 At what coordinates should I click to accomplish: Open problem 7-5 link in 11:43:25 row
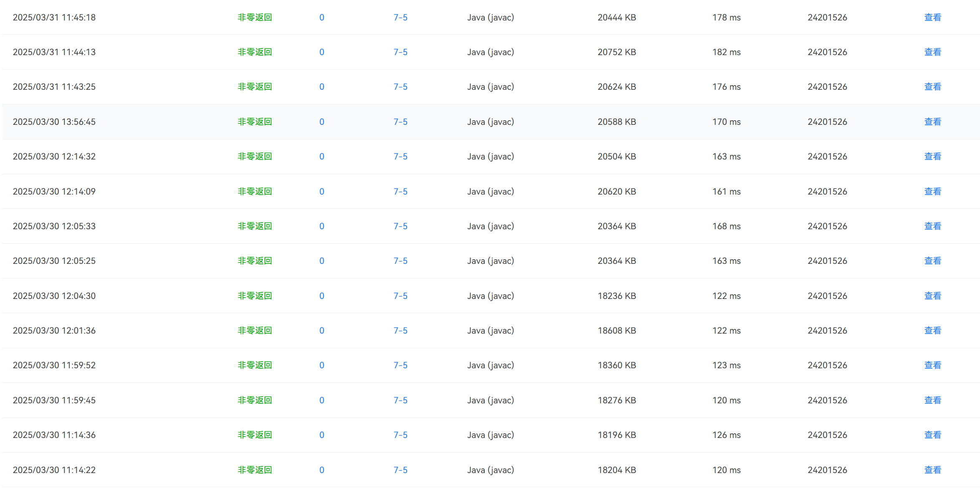pos(400,87)
